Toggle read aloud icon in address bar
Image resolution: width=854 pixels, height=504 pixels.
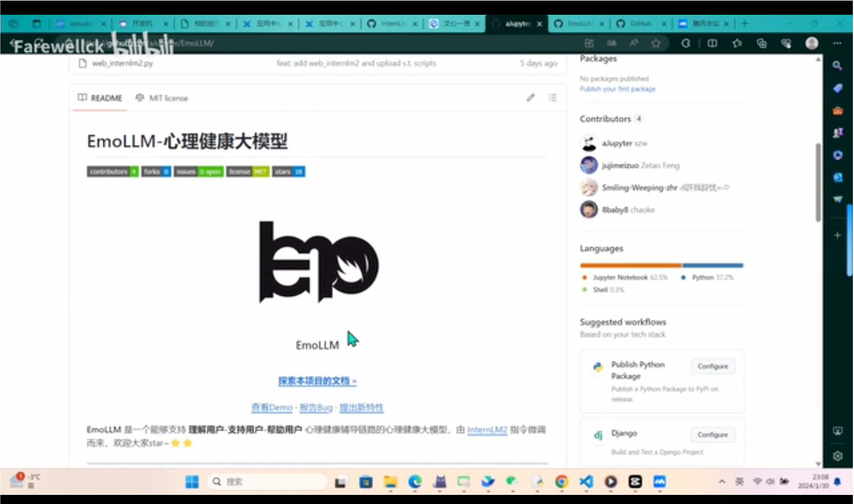pyautogui.click(x=634, y=43)
